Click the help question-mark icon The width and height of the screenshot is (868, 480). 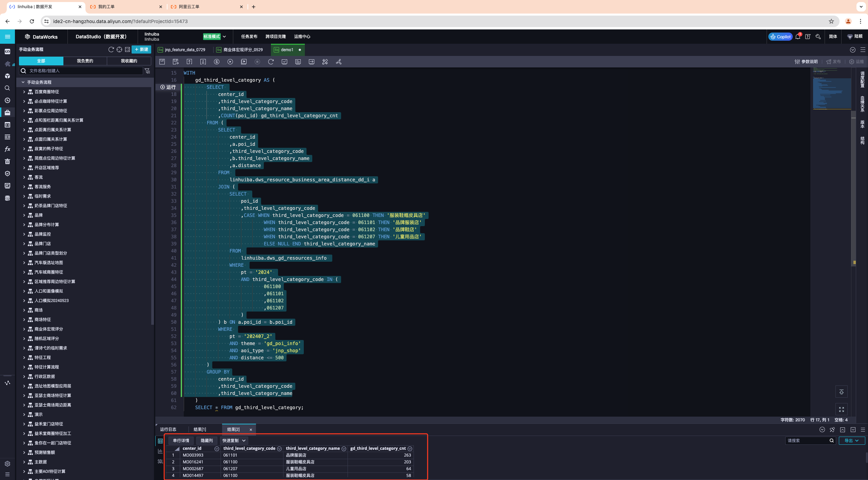coord(808,37)
